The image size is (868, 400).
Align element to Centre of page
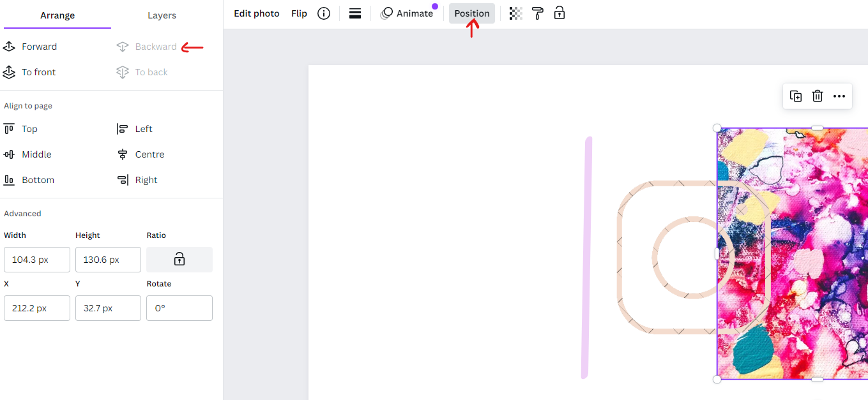click(x=141, y=154)
